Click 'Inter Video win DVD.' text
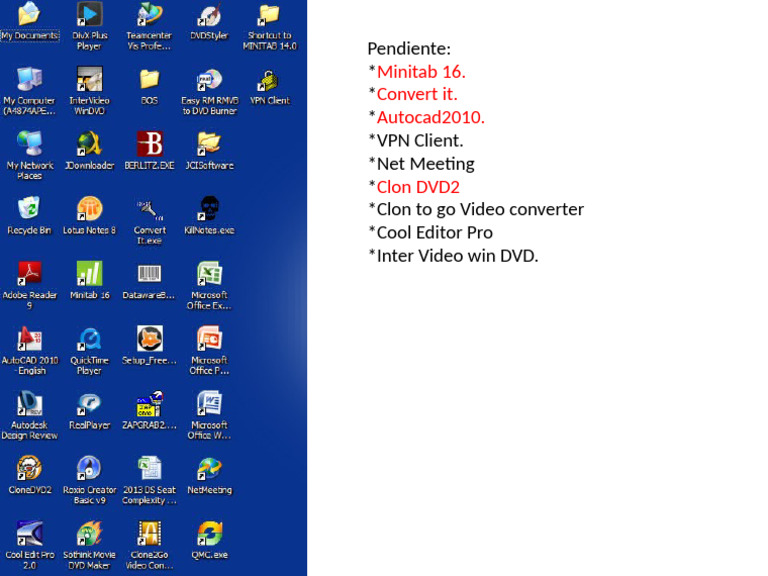This screenshot has height=576, width=768. click(x=457, y=255)
